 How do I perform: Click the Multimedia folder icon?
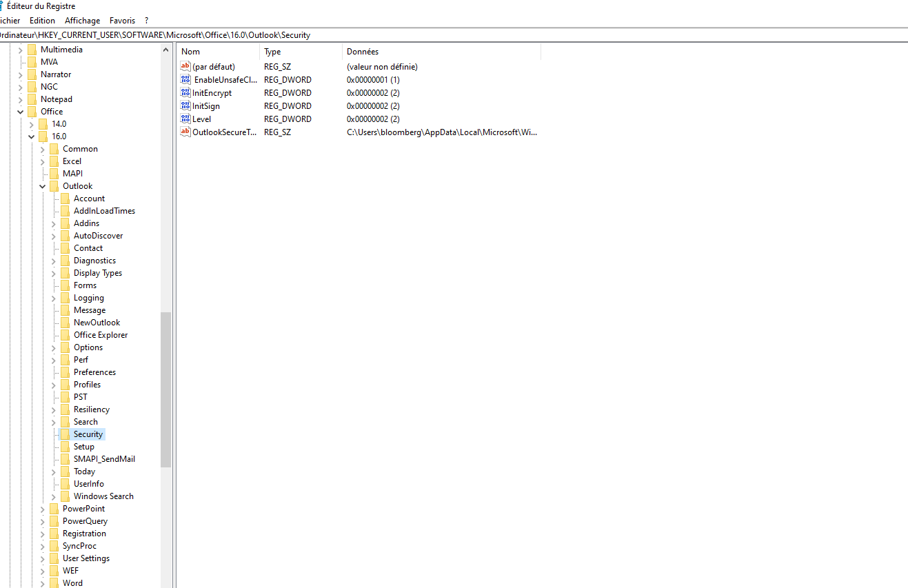(x=32, y=50)
